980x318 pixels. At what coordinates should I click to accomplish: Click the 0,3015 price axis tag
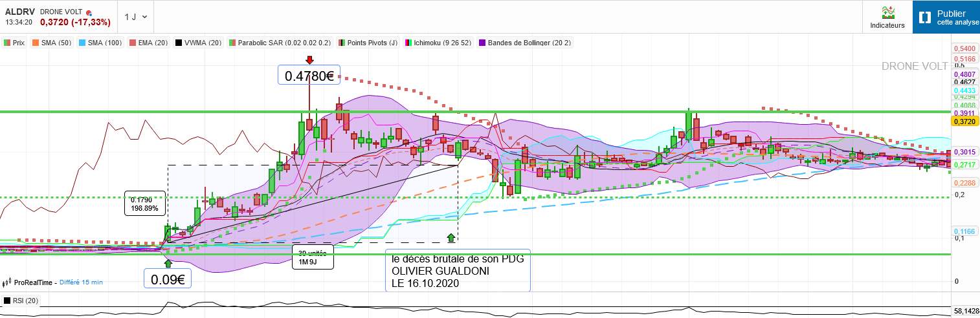pos(964,152)
